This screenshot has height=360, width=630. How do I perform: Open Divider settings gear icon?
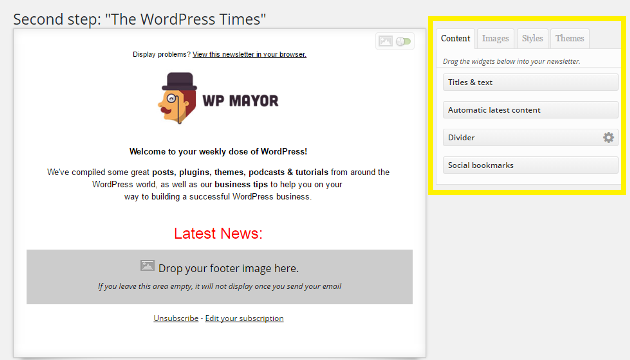click(x=608, y=137)
